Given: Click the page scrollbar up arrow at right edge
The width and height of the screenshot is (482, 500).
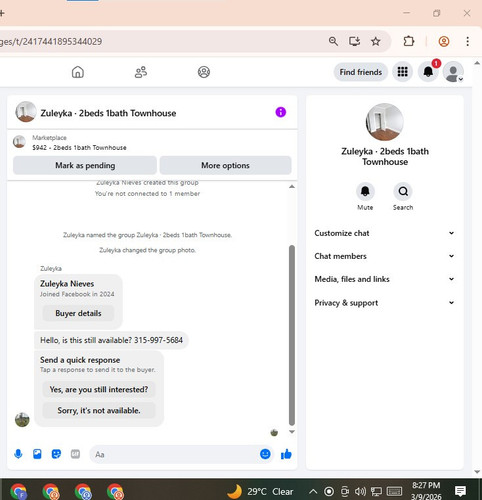Looking at the screenshot, I should coord(477,63).
